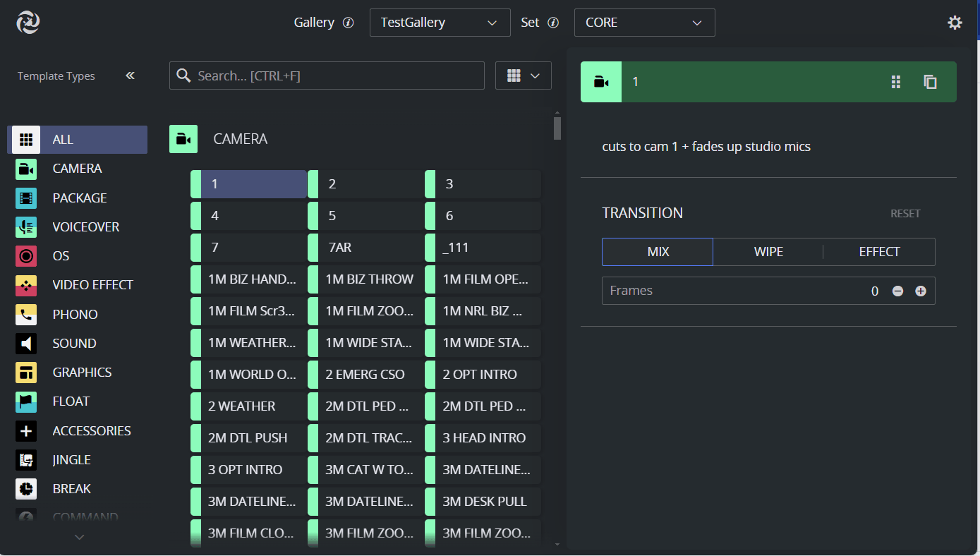Viewport: 980px width, 556px height.
Task: Select the MIX transition option
Action: pos(658,252)
